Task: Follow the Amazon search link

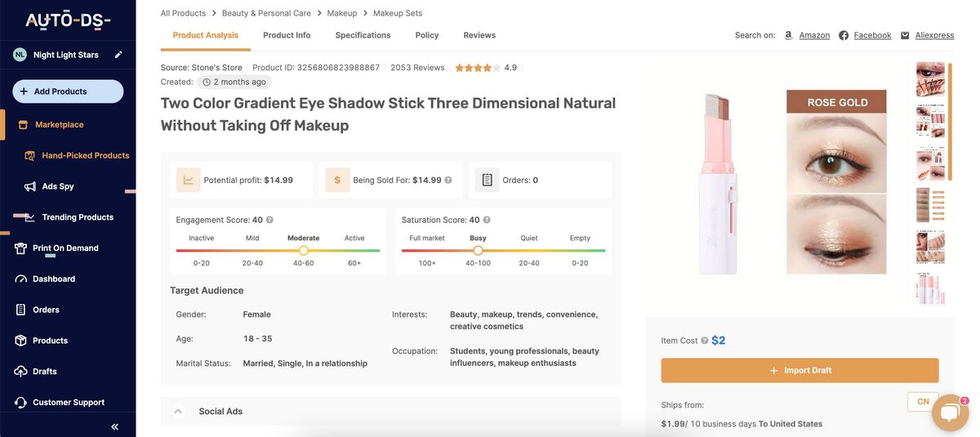Action: coord(814,35)
